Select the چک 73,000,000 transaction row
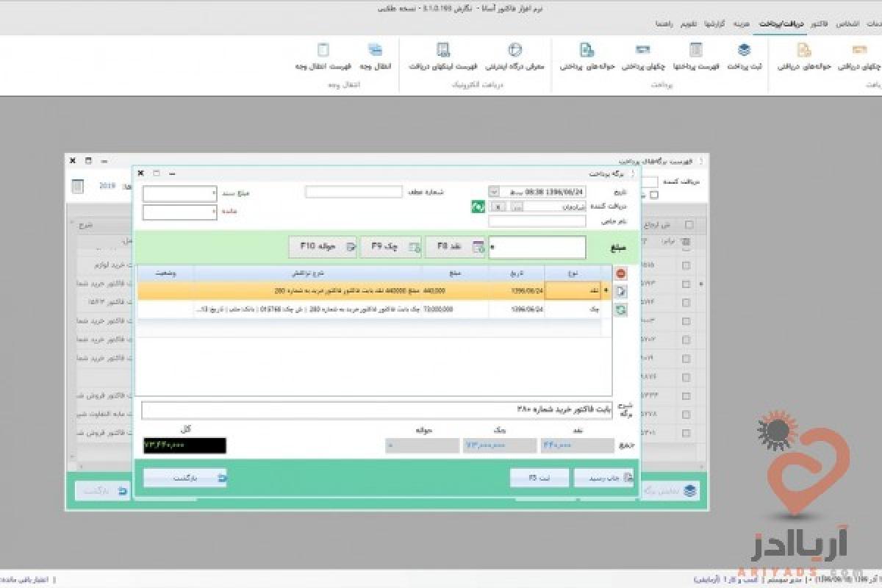This screenshot has width=882, height=588. click(x=375, y=309)
